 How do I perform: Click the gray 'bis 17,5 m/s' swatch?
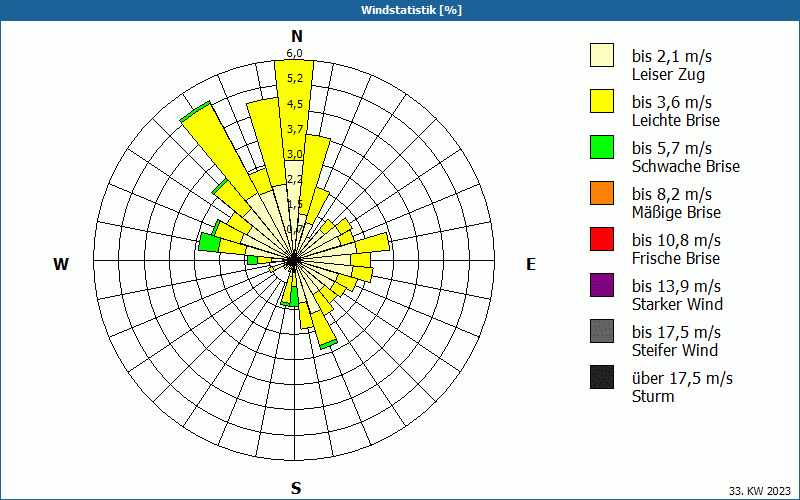[602, 331]
